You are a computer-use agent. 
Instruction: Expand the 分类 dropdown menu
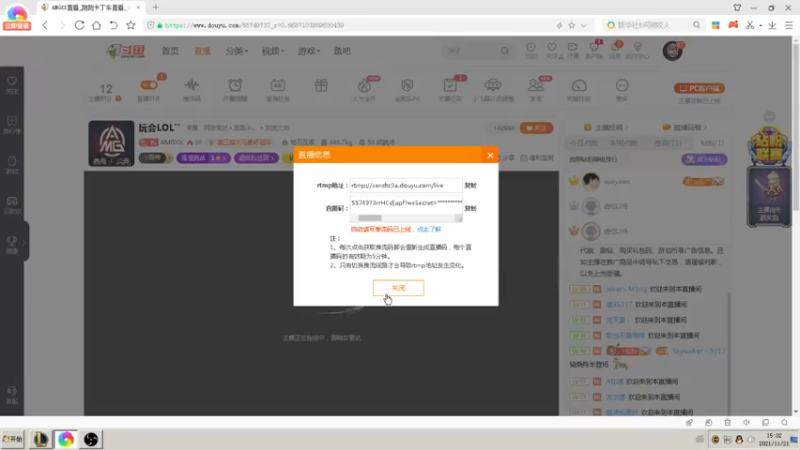pyautogui.click(x=237, y=51)
